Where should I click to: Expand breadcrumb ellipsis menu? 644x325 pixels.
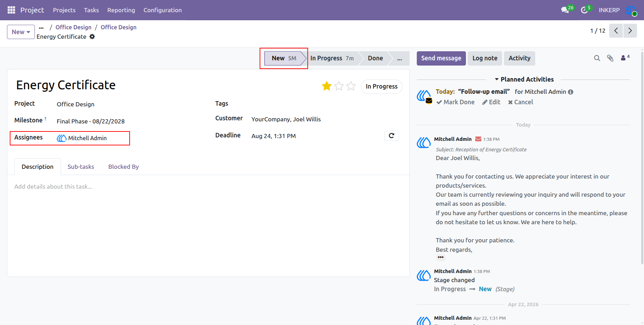pos(41,28)
